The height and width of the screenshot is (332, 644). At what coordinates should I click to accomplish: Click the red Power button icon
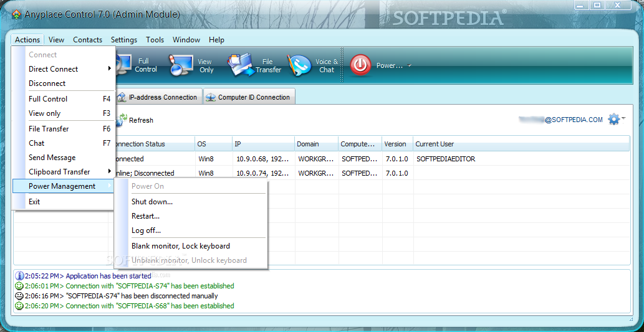click(360, 65)
